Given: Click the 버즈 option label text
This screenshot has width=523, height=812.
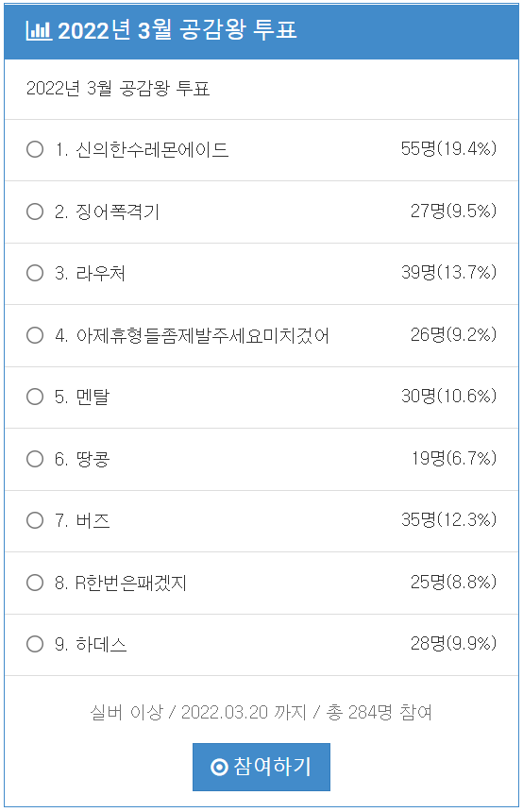Looking at the screenshot, I should (x=93, y=520).
